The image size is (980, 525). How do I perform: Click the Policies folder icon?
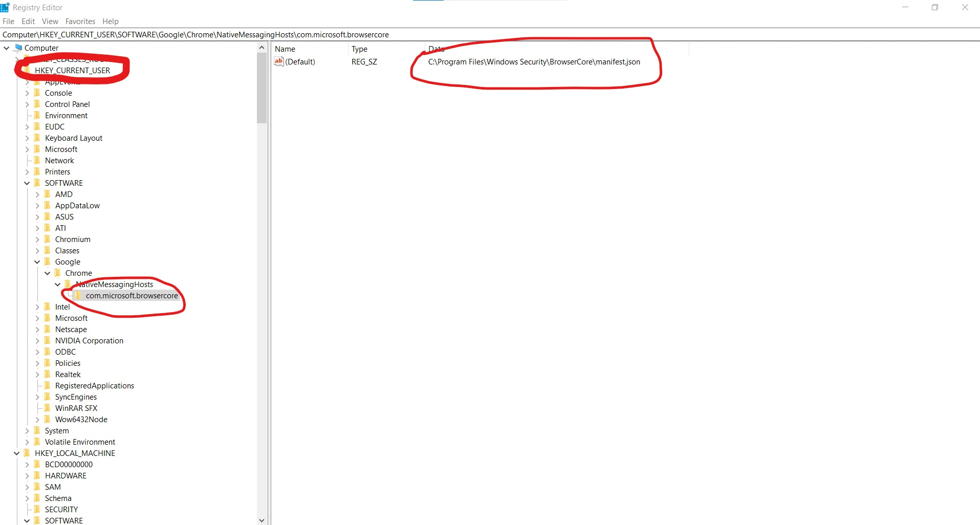47,363
